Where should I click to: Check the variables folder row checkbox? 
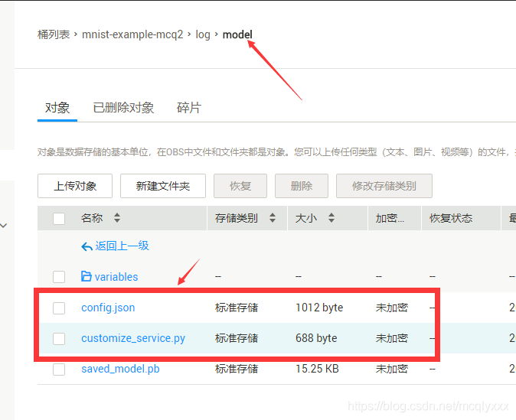click(59, 277)
